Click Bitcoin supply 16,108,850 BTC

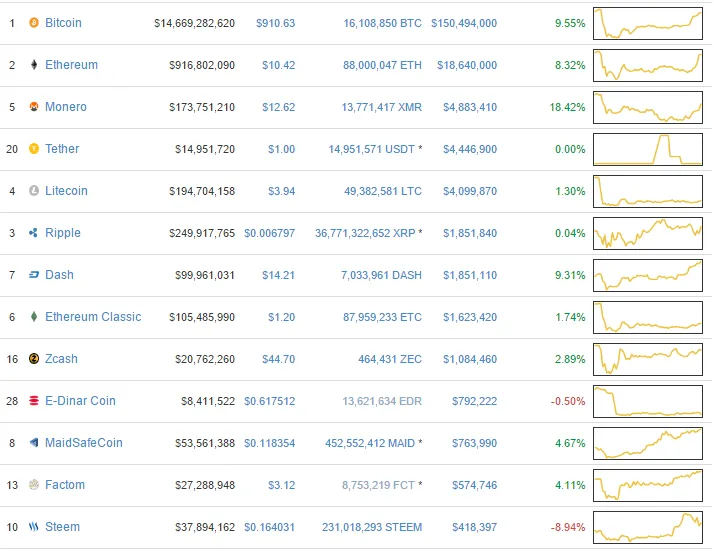[x=382, y=23]
